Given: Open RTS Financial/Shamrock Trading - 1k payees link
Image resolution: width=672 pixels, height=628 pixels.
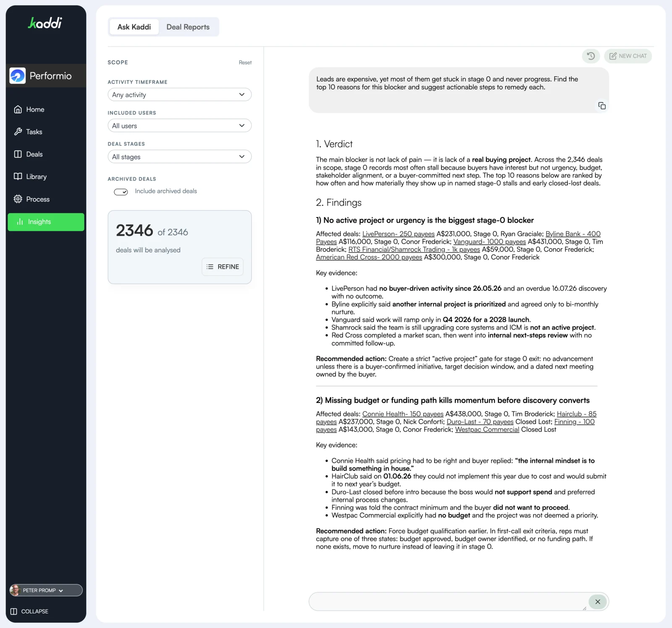Looking at the screenshot, I should click(414, 250).
